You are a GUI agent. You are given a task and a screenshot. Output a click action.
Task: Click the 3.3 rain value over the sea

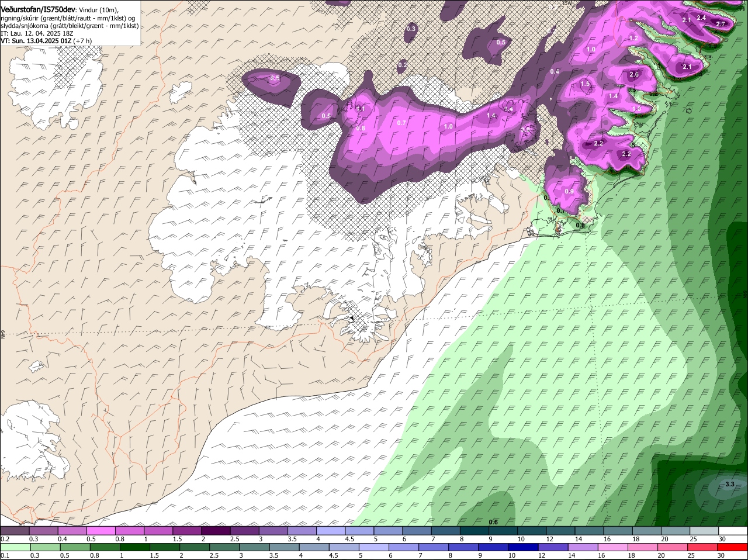730,484
